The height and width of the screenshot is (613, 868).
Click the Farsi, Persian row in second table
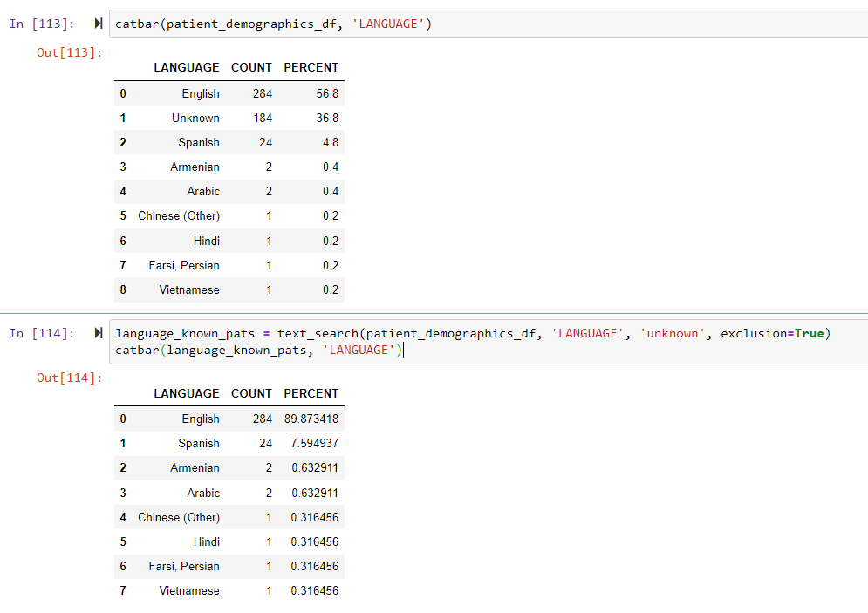tap(187, 566)
